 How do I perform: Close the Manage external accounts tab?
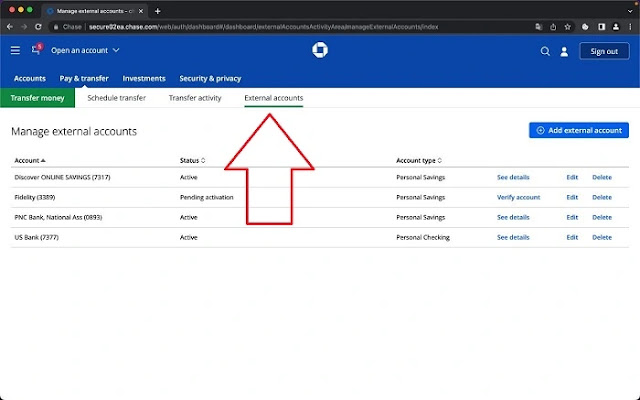click(x=141, y=11)
